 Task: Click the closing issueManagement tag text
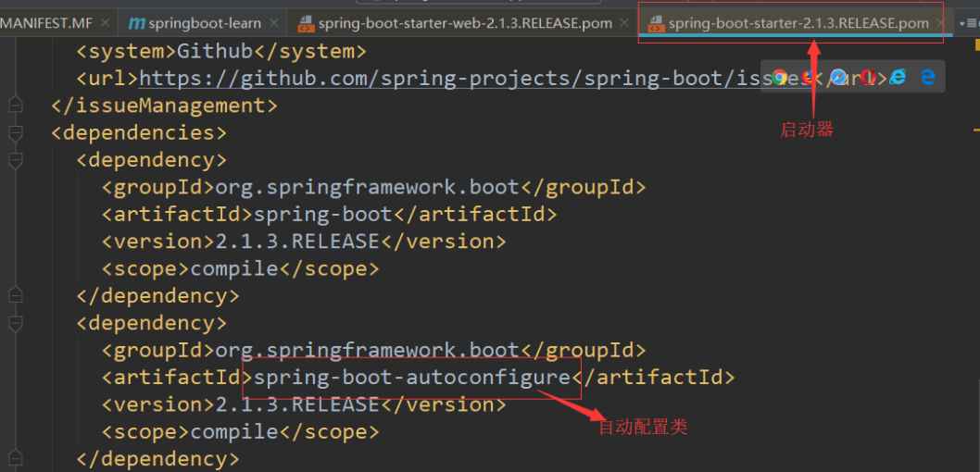(164, 105)
